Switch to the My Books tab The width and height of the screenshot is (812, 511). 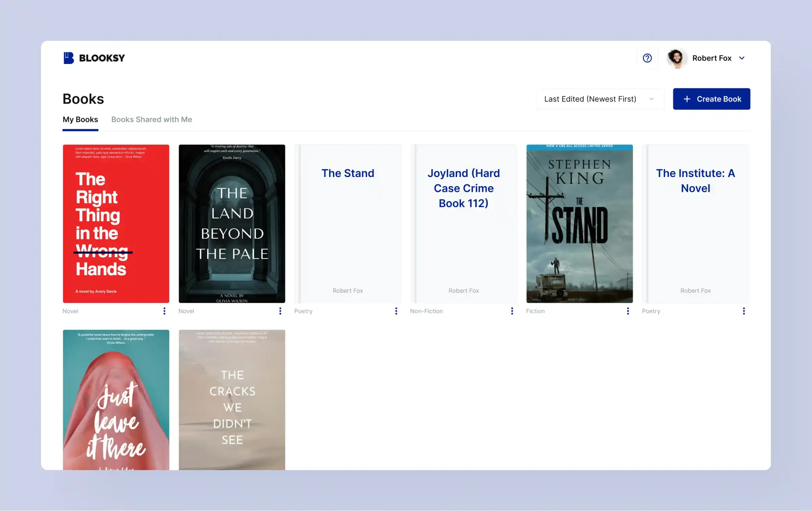point(80,119)
